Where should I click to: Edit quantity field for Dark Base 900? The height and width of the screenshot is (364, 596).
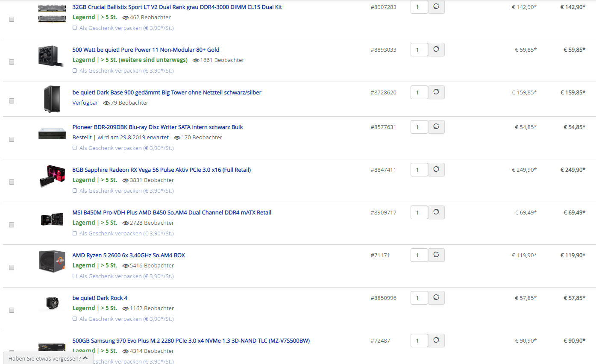(x=419, y=92)
